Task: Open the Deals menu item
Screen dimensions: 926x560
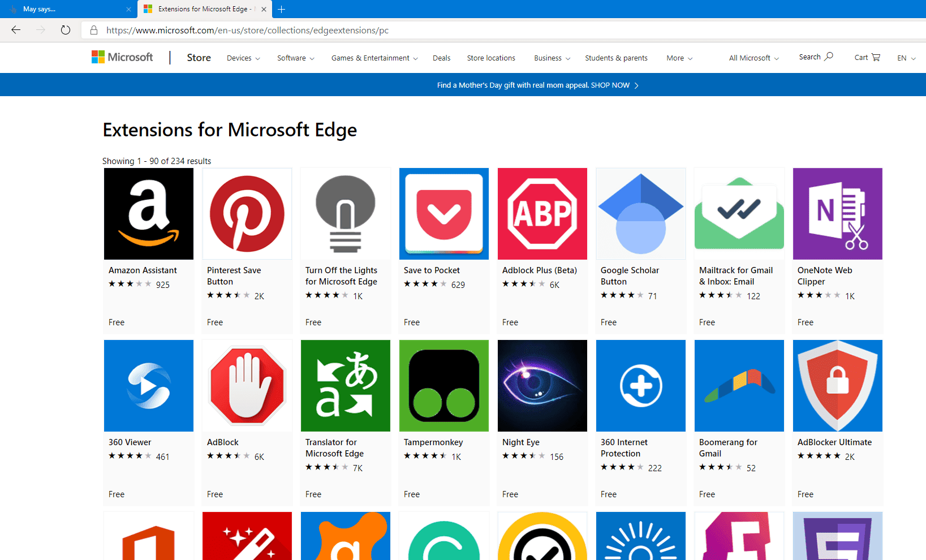Action: (x=441, y=58)
